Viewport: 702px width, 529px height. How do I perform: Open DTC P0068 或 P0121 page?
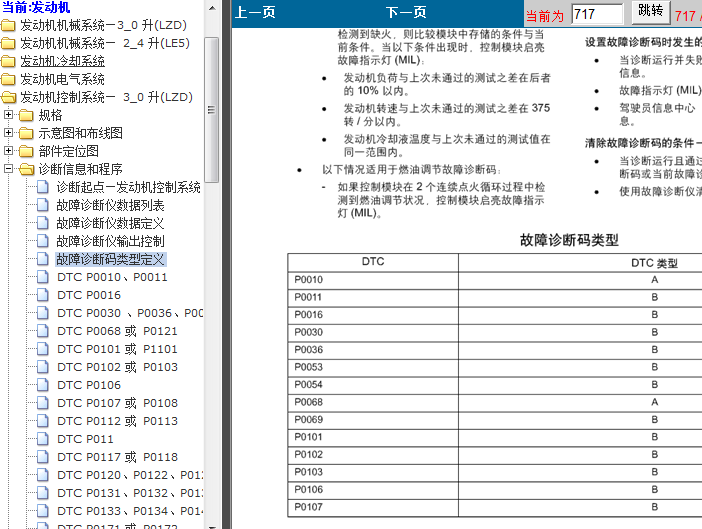pos(117,331)
